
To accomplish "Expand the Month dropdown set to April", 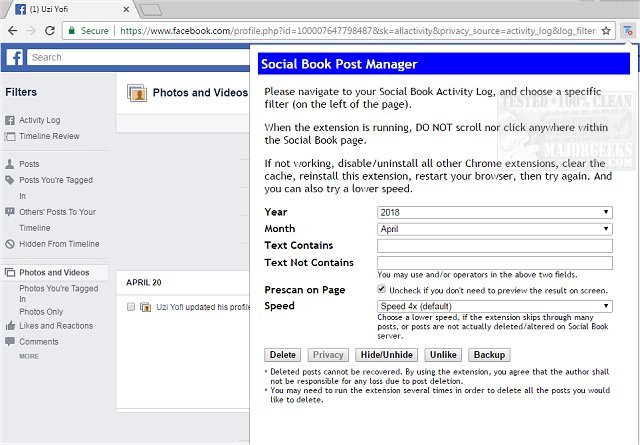I will click(x=494, y=228).
